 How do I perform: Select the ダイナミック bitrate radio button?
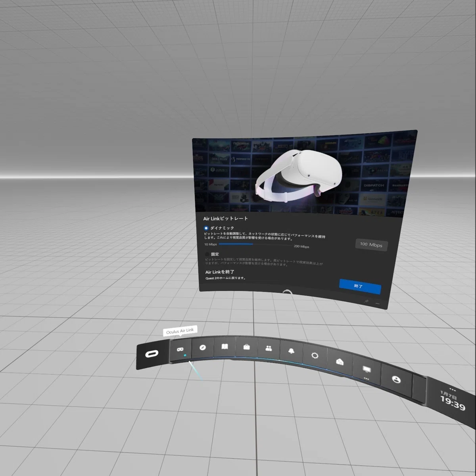pyautogui.click(x=206, y=228)
